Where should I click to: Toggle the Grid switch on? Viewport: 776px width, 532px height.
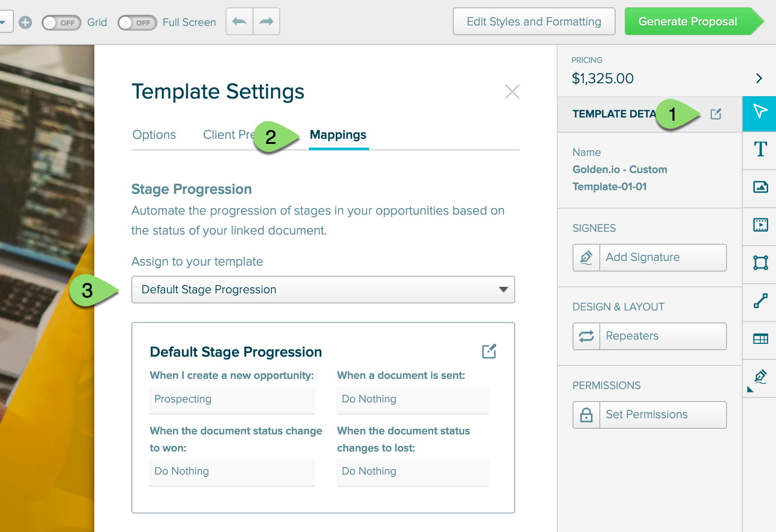coord(61,22)
